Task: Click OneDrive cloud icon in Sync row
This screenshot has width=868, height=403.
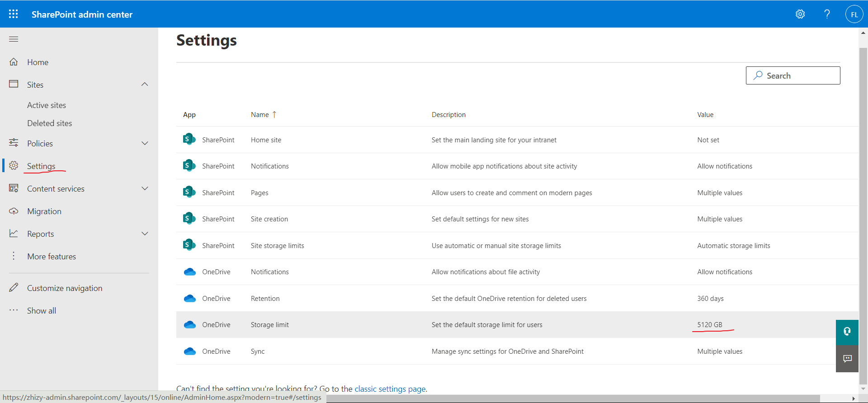Action: click(190, 351)
